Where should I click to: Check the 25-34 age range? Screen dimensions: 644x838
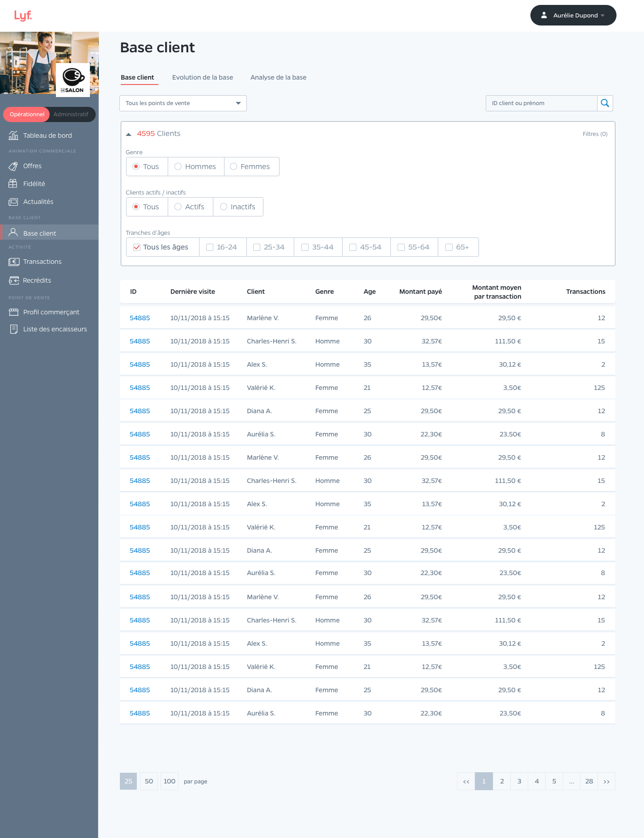pos(257,247)
